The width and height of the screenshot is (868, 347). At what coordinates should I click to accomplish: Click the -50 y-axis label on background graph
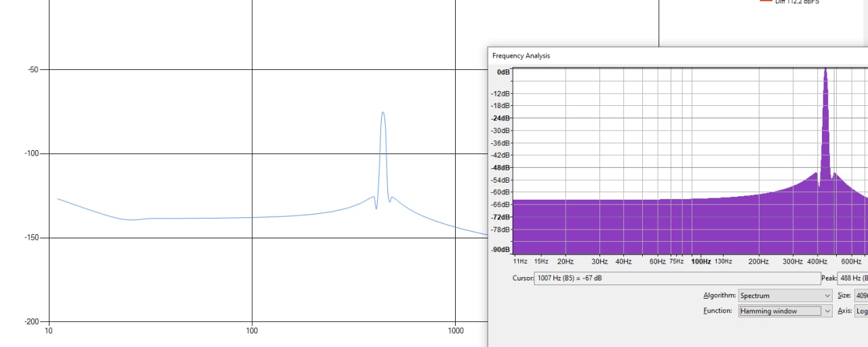[32, 69]
